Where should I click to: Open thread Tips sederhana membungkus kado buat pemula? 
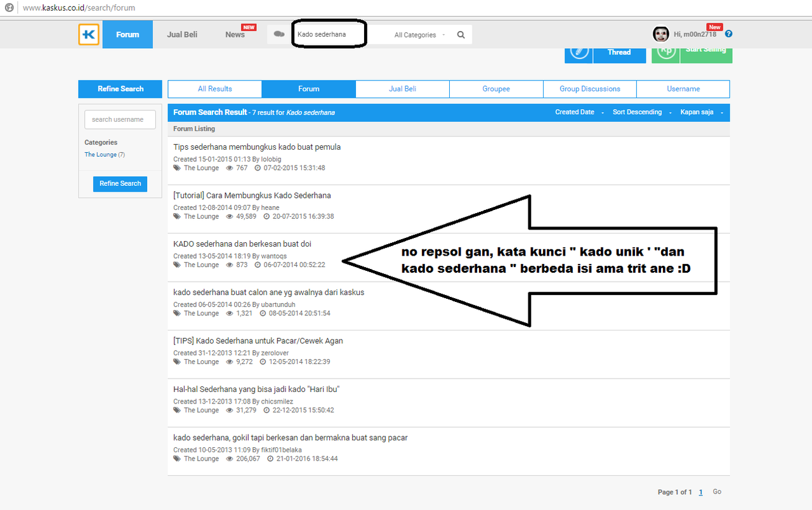point(257,147)
